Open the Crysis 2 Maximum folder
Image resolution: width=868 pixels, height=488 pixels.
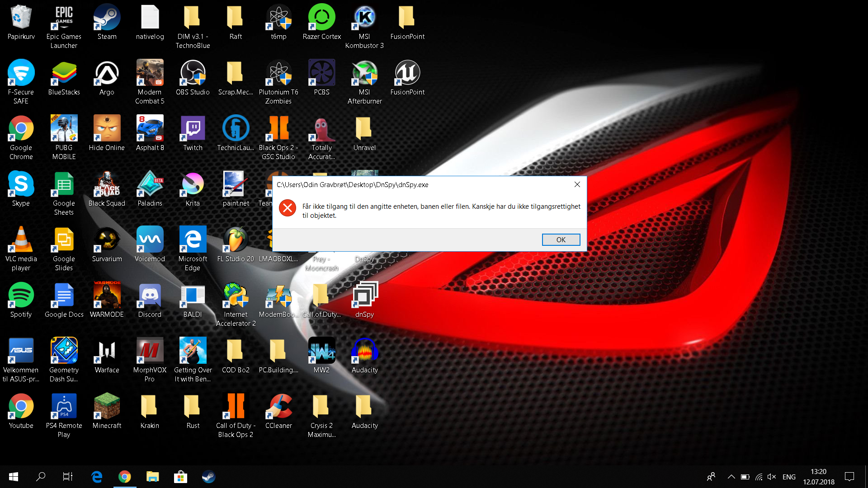pos(321,416)
